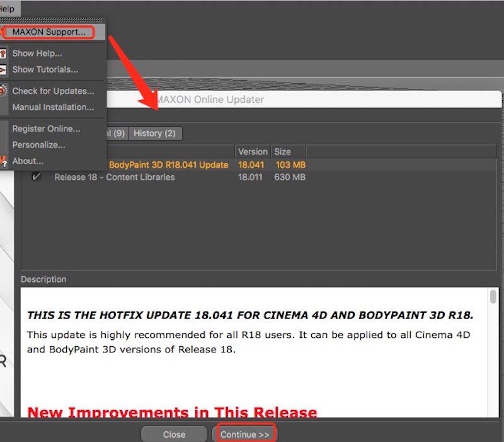The height and width of the screenshot is (442, 504).
Task: Sort by the Version column header
Action: [253, 151]
